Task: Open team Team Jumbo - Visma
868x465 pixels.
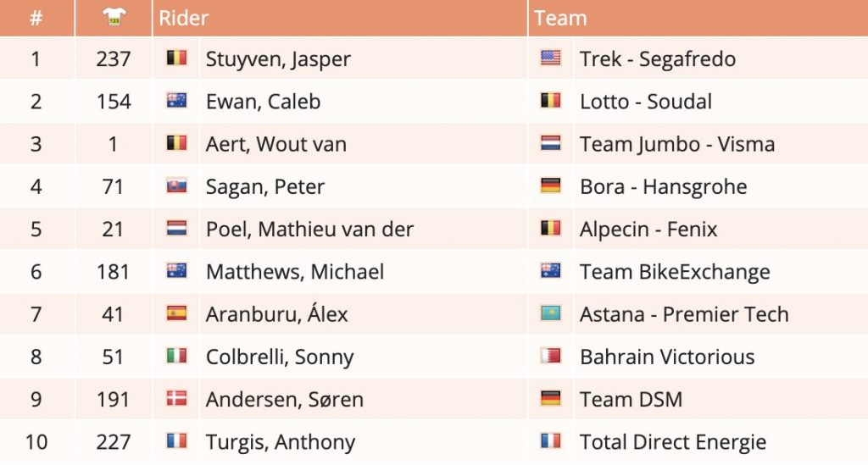Action: point(677,144)
